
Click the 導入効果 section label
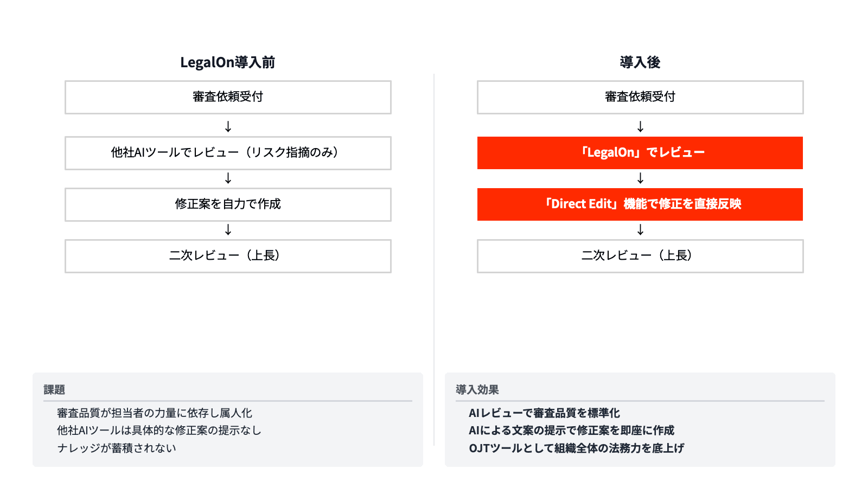pyautogui.click(x=477, y=389)
